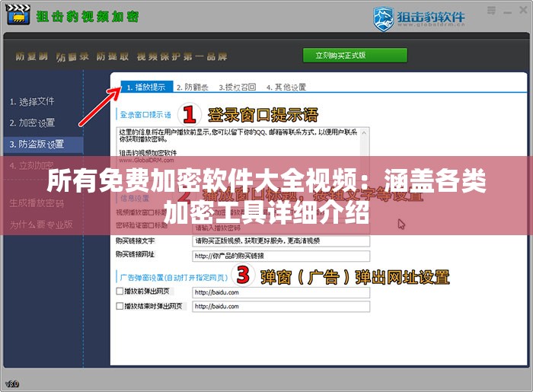
Task: Switch to 1. 播放提示 tab
Action: pos(146,87)
